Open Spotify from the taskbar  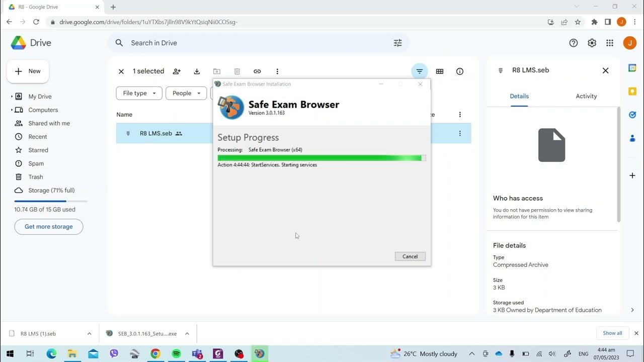tap(176, 354)
